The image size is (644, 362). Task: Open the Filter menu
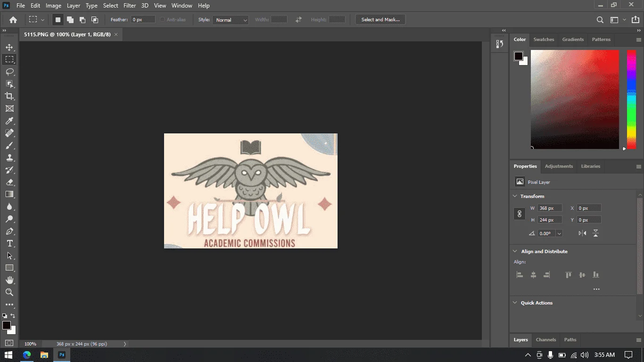130,6
